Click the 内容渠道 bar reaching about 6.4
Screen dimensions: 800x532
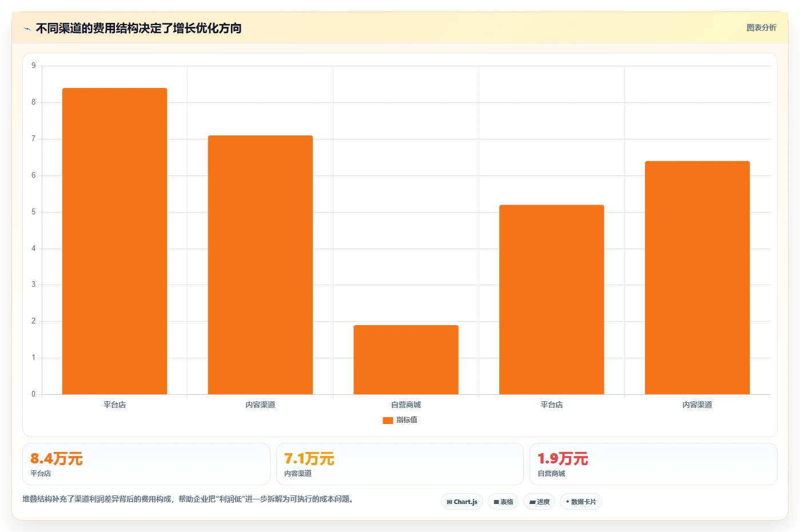pos(697,278)
